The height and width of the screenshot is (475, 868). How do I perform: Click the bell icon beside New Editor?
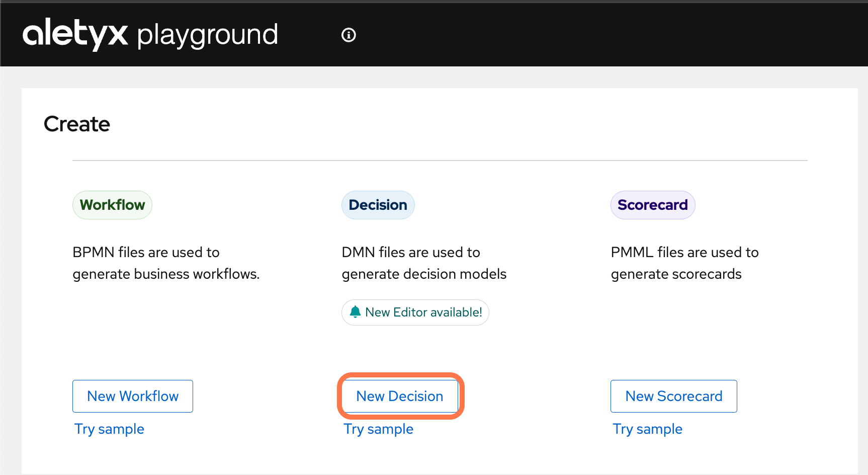(x=355, y=312)
